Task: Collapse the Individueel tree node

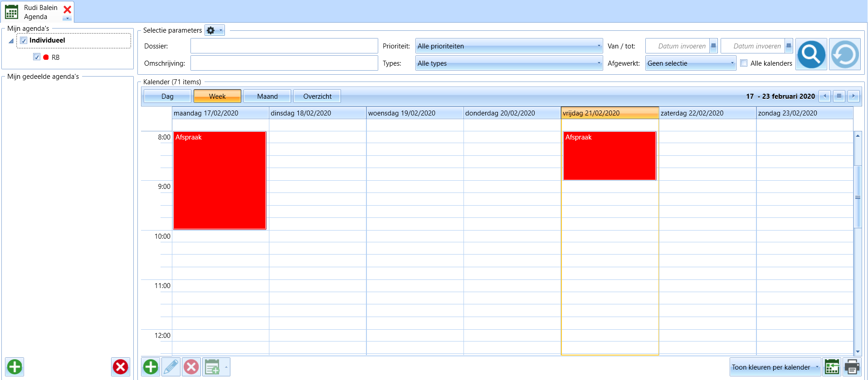Action: point(11,41)
